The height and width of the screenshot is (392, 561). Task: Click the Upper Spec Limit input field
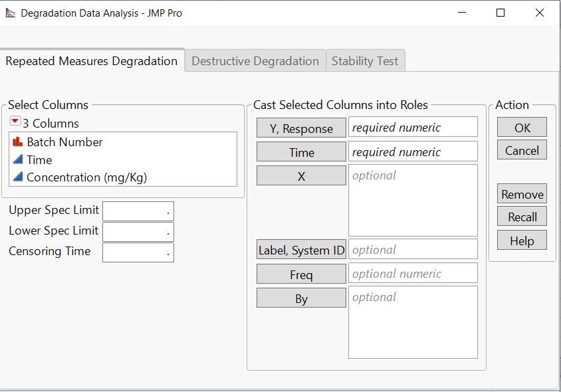pyautogui.click(x=136, y=210)
